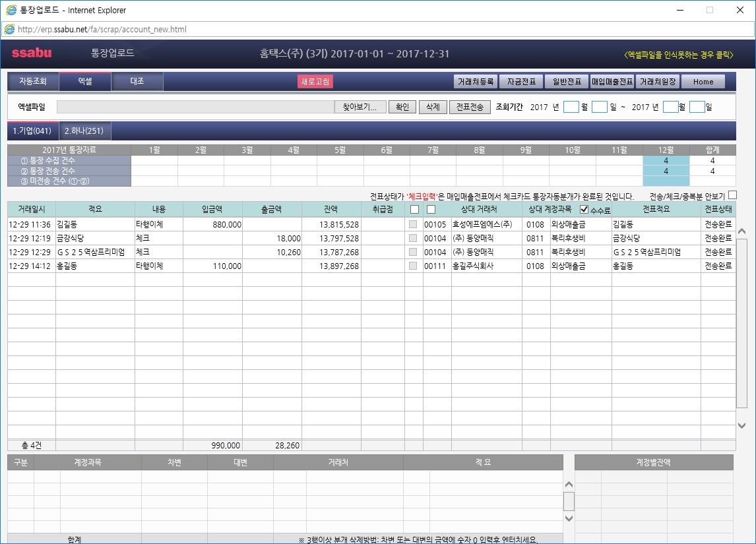Switch to the 엑셀 tab
Screen dimensions: 756x544
[x=85, y=81]
